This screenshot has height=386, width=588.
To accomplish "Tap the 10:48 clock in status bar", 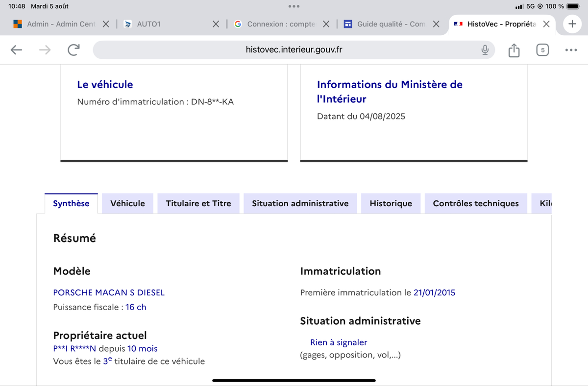I will coord(17,6).
